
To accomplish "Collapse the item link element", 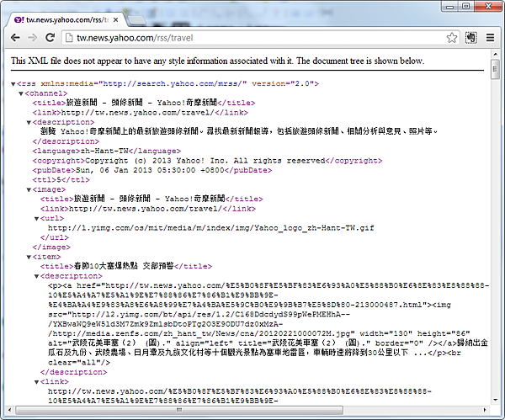I will [x=36, y=382].
